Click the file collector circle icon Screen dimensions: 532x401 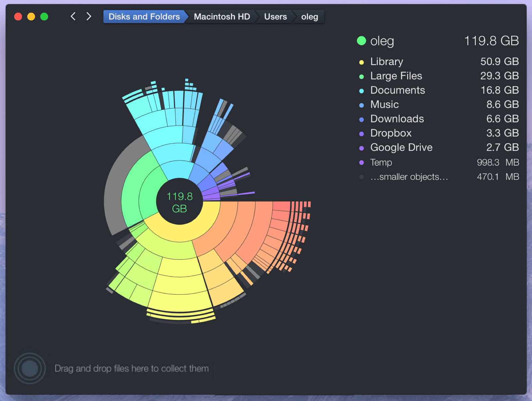(30, 368)
